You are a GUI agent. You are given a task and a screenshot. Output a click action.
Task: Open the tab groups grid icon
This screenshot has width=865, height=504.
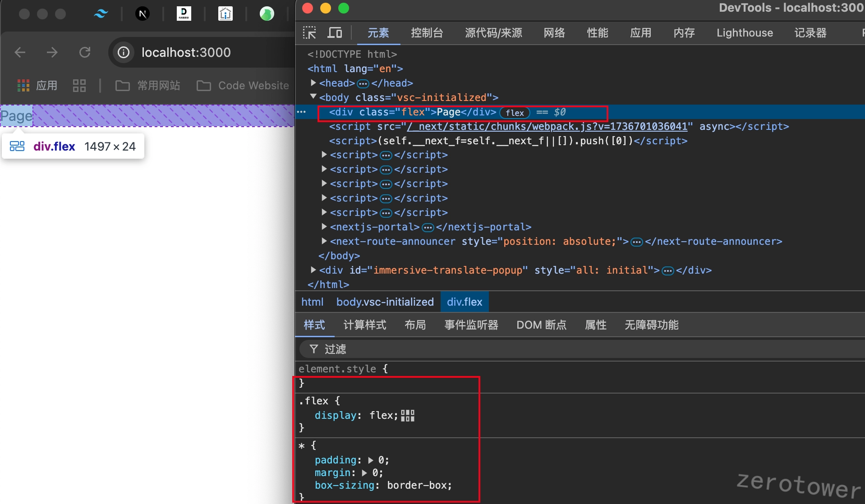(79, 86)
